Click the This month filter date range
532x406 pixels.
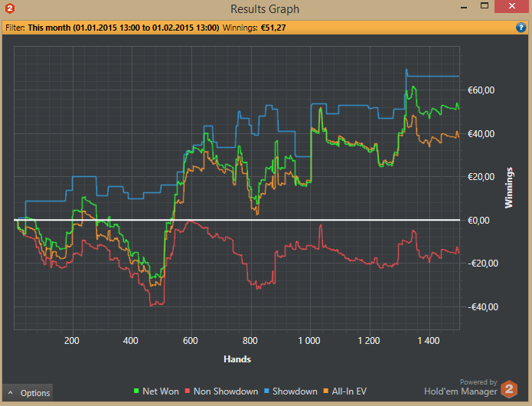coord(123,28)
